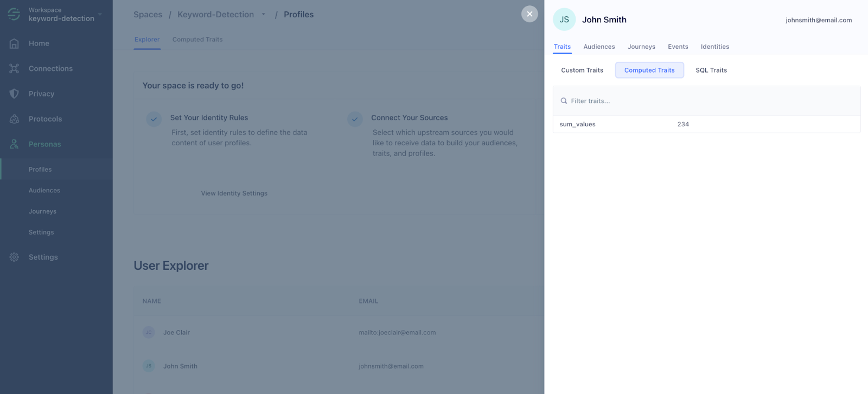Image resolution: width=868 pixels, height=394 pixels.
Task: Open the Keyword-Detection space dropdown arrow
Action: click(264, 15)
